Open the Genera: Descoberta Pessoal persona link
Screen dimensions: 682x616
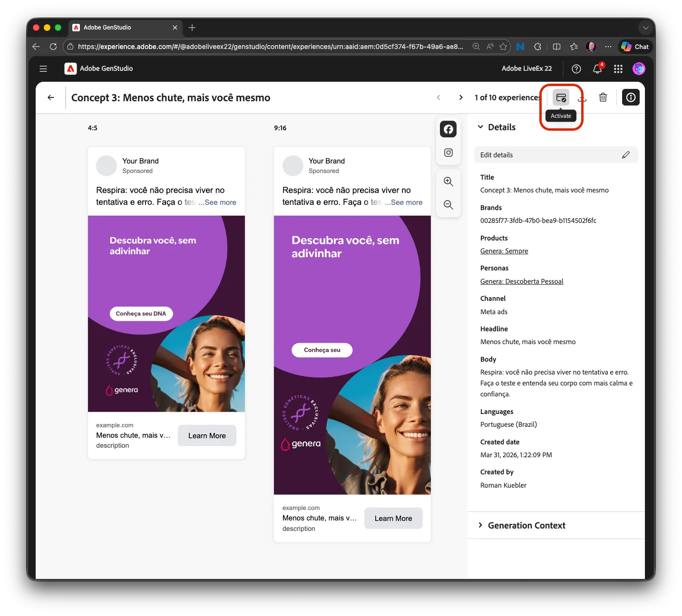[522, 281]
